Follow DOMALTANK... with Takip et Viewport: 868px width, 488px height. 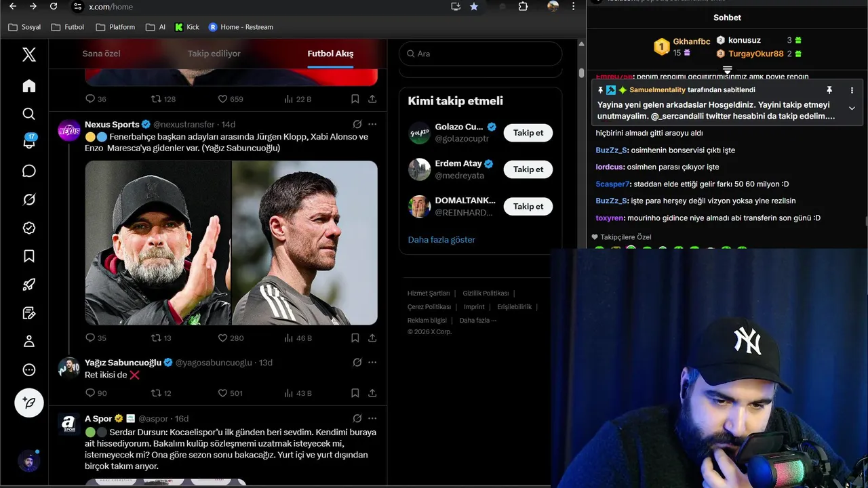click(x=528, y=206)
